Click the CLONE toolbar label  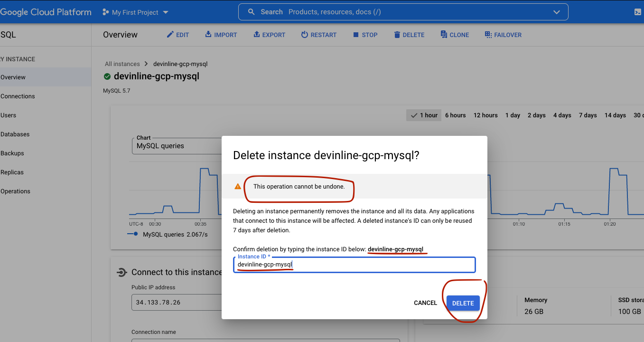click(459, 35)
